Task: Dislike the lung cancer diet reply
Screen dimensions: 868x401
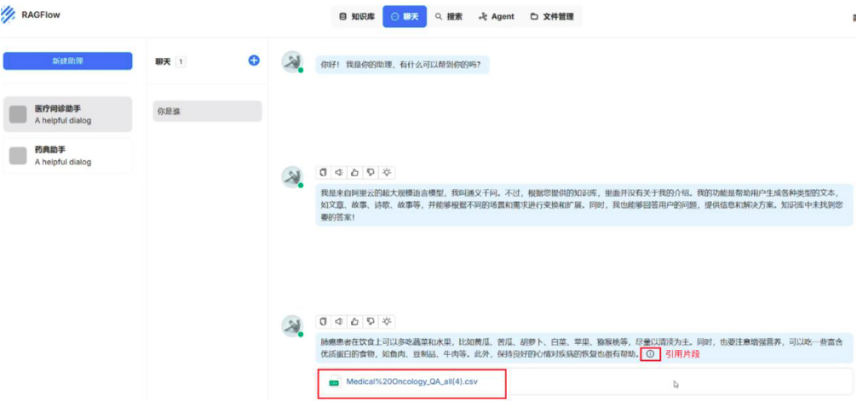Action: (x=371, y=321)
